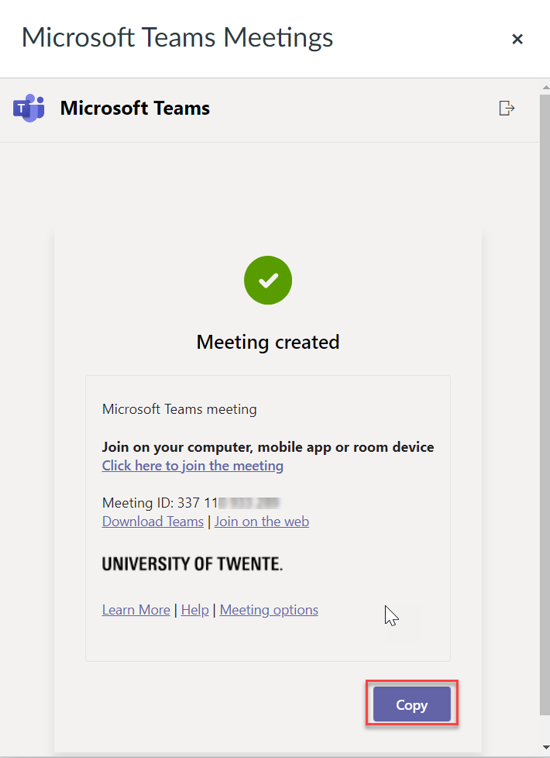550x758 pixels.
Task: Click the Copy button
Action: click(412, 704)
